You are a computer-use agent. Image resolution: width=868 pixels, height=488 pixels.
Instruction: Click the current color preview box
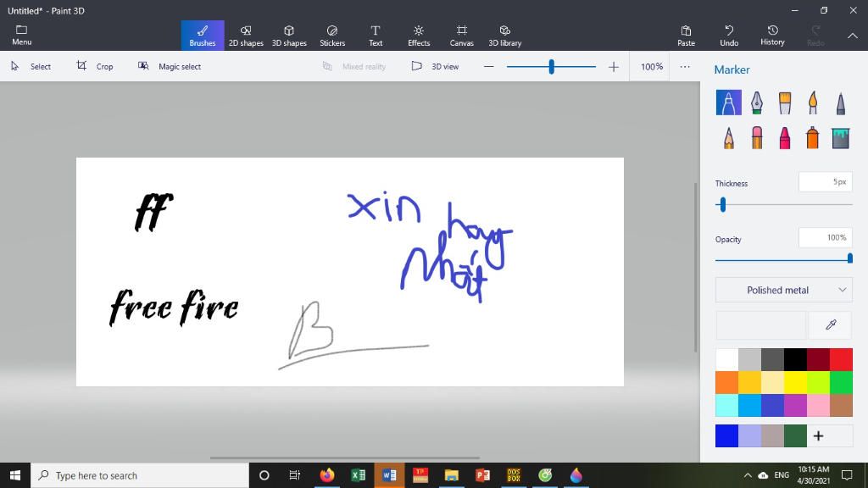click(x=760, y=324)
